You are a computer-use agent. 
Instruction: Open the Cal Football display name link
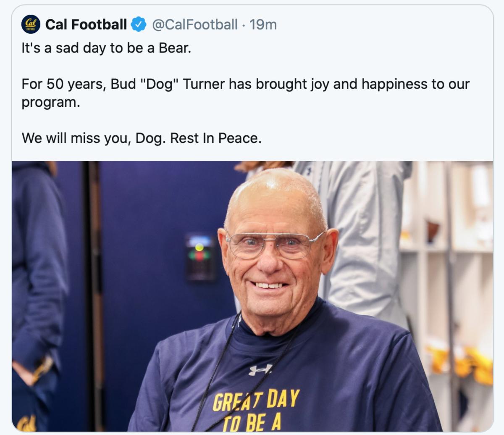click(x=86, y=25)
